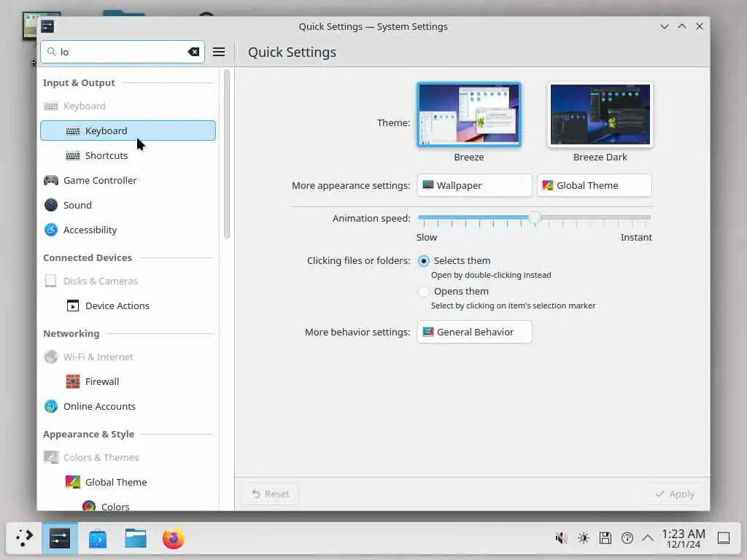Click the Animation speed slider handle
This screenshot has width=747, height=560.
[x=535, y=217]
